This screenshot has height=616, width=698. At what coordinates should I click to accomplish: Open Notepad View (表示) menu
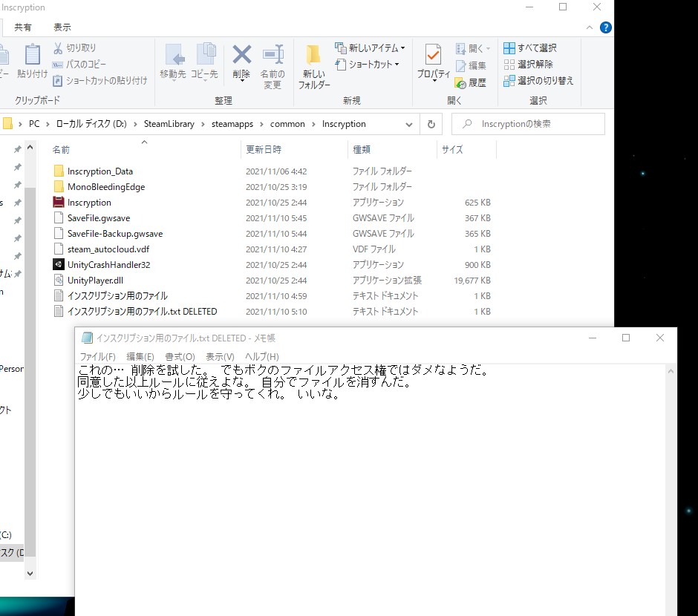pyautogui.click(x=220, y=357)
